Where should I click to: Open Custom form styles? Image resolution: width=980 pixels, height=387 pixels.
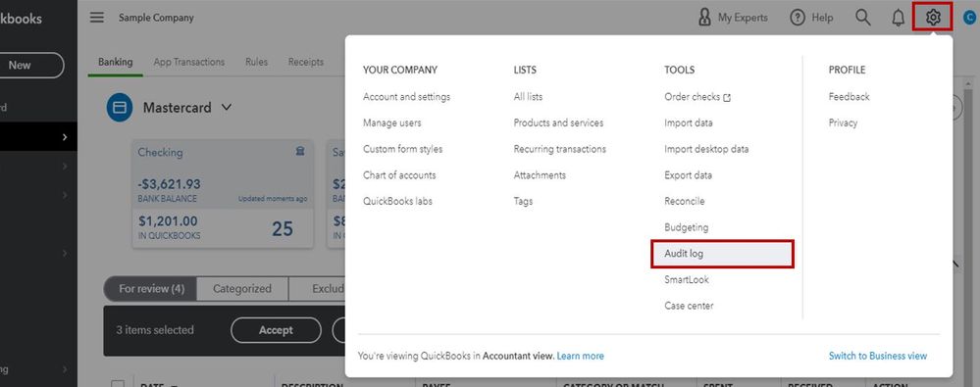coord(402,149)
